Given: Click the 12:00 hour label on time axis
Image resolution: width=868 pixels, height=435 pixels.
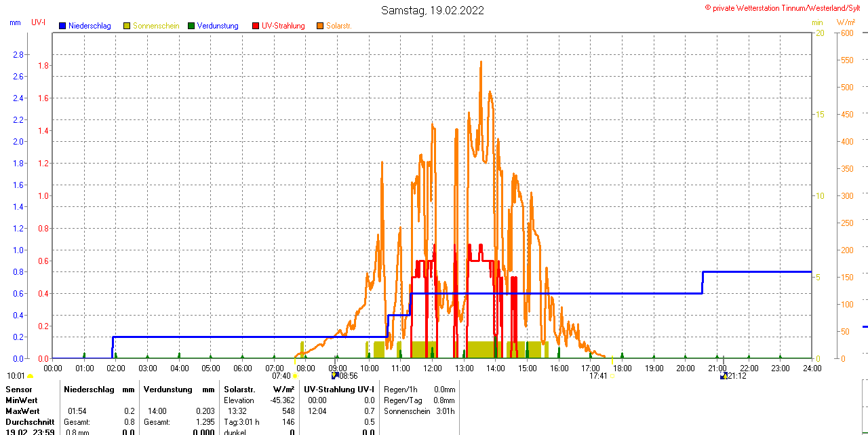Looking at the screenshot, I should point(432,368).
